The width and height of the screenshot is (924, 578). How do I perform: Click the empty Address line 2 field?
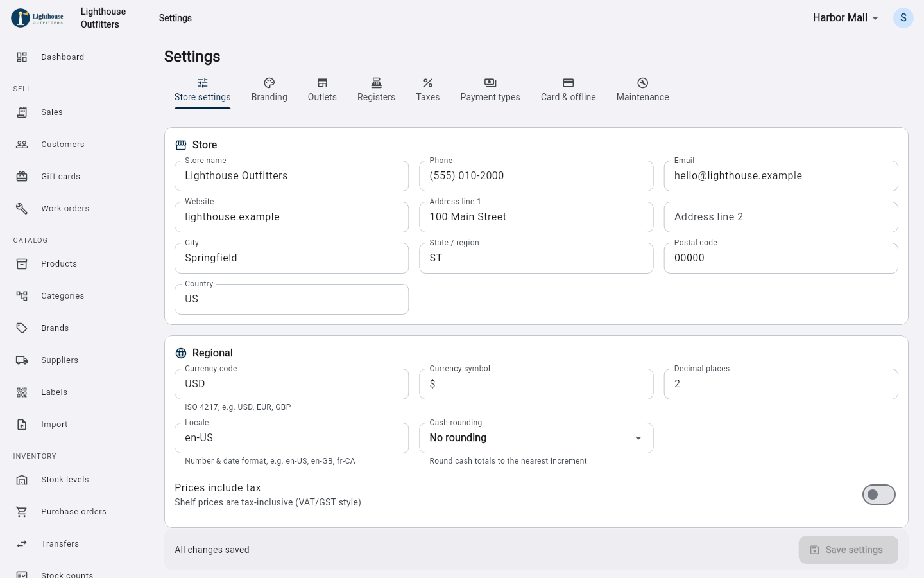tap(781, 217)
